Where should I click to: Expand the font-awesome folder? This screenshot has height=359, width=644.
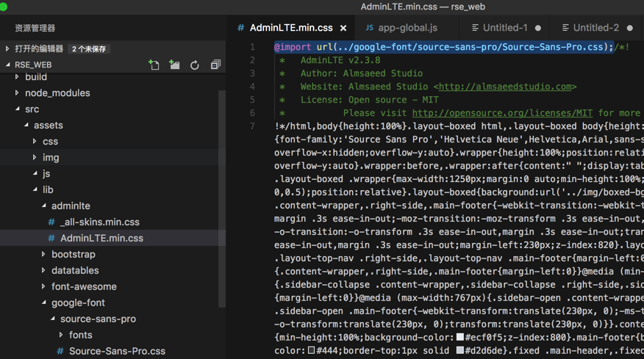tap(43, 286)
